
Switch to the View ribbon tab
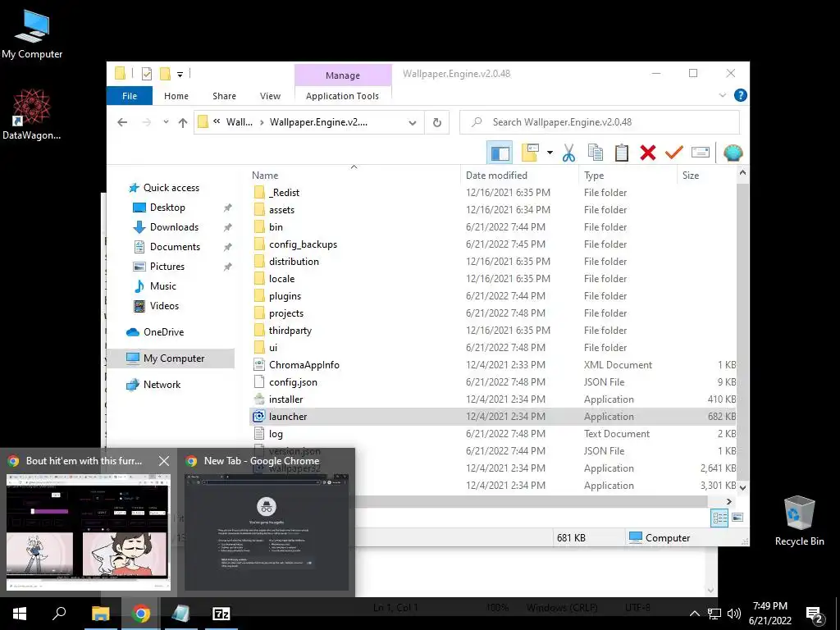click(x=270, y=96)
